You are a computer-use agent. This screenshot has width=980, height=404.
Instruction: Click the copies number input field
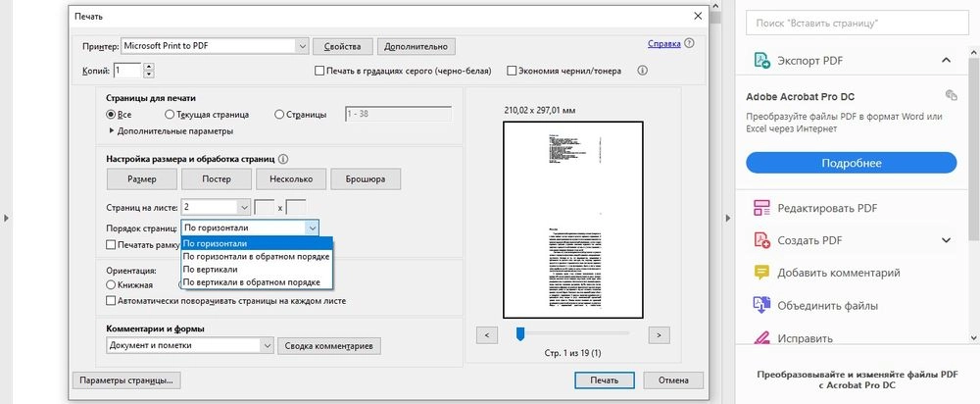pyautogui.click(x=127, y=71)
